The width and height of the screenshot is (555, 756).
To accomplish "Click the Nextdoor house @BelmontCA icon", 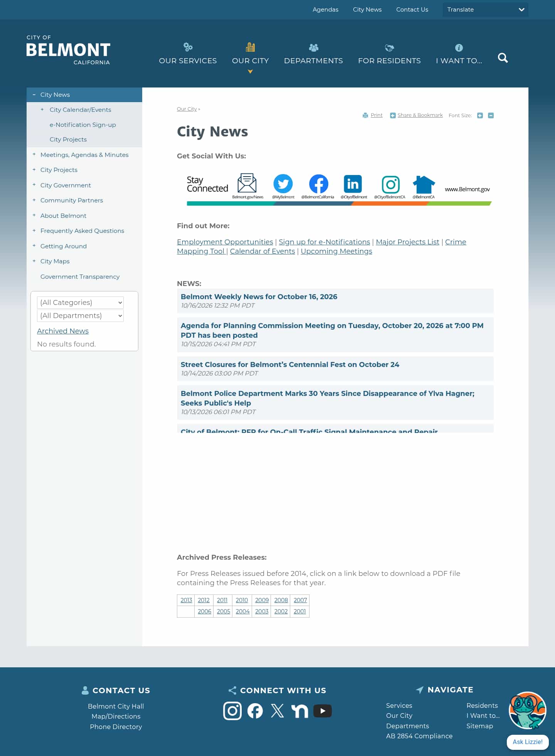I will coord(424,184).
